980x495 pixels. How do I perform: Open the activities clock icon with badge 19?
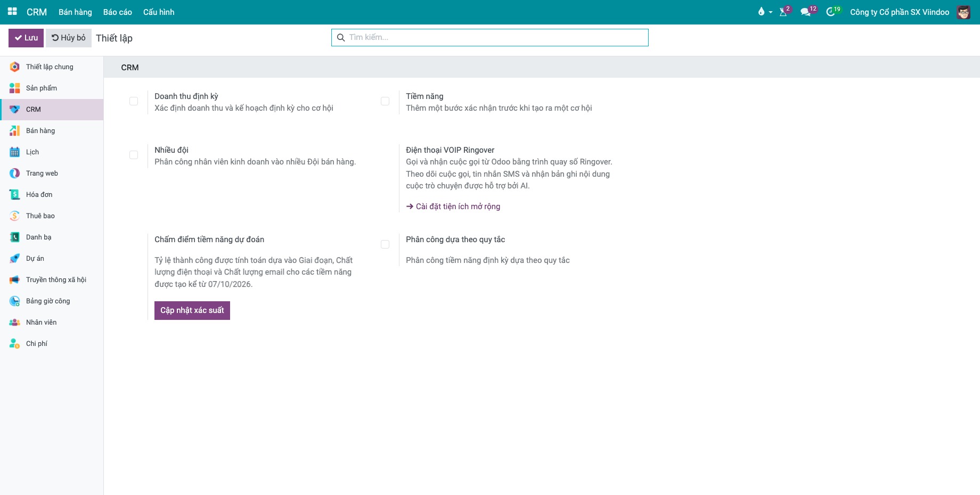pyautogui.click(x=830, y=12)
